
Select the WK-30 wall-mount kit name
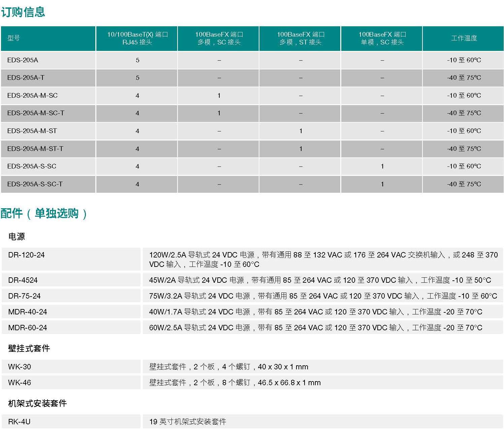click(x=20, y=367)
